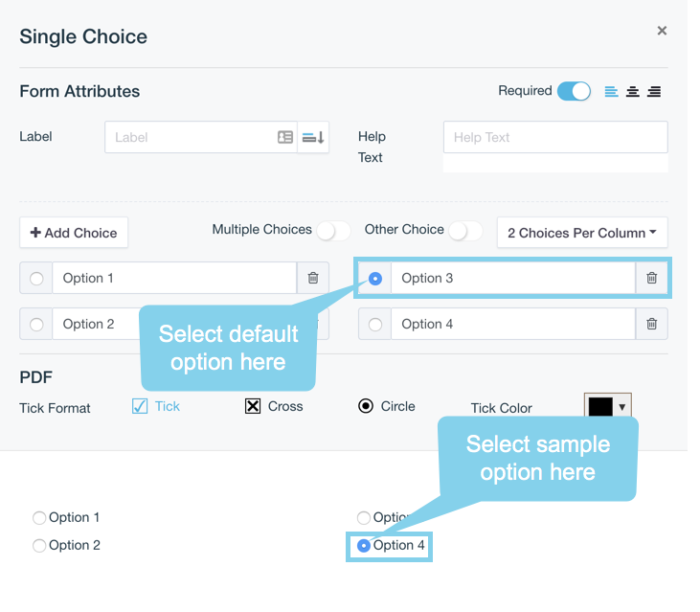Open the 2 Choices Per Column dropdown
This screenshot has height=612, width=700.
point(582,233)
